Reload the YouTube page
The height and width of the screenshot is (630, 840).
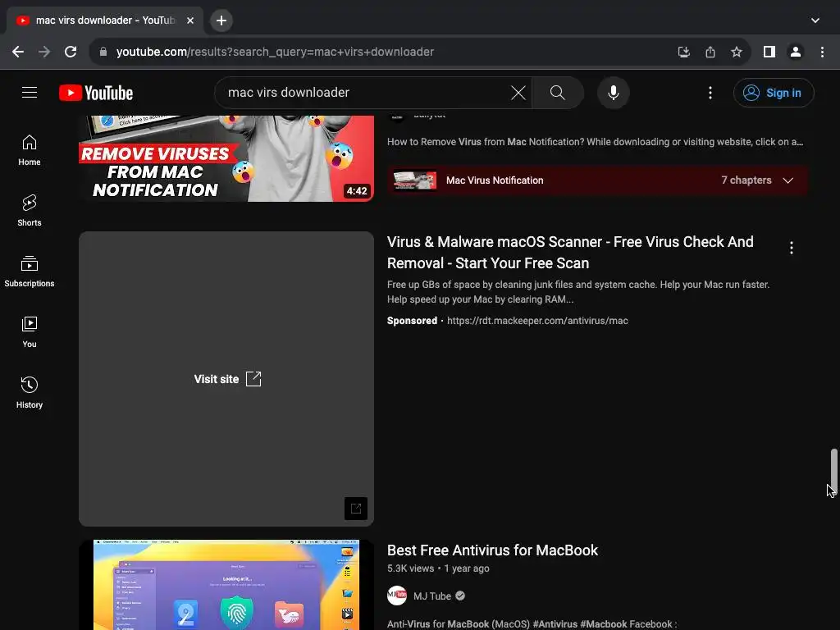(71, 52)
